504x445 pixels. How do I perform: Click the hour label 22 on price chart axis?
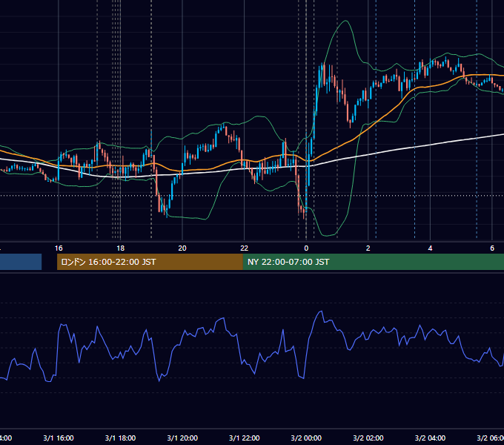(245, 248)
